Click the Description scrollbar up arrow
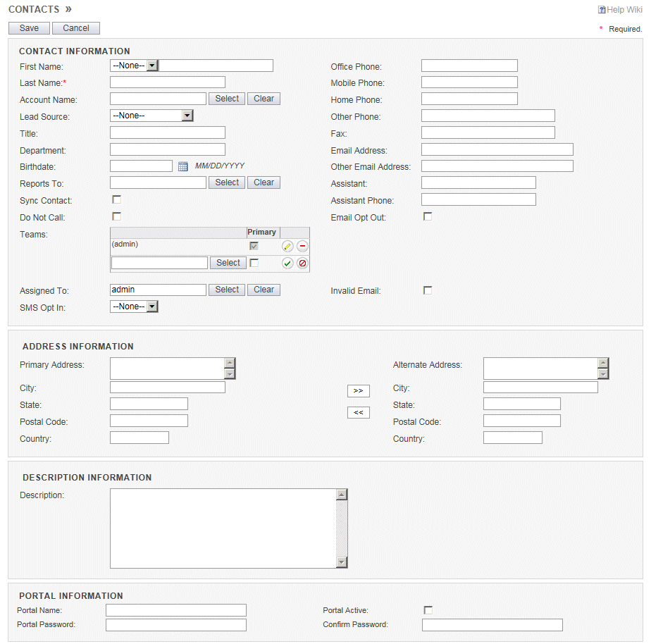This screenshot has height=644, width=651. (342, 495)
